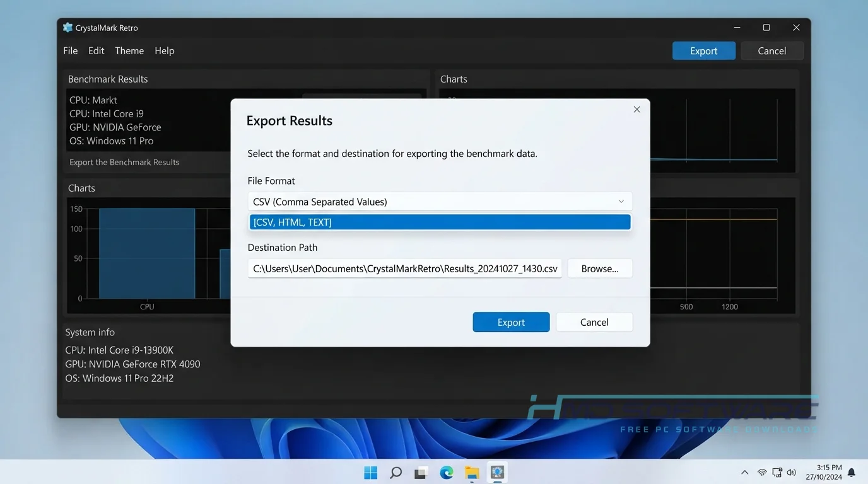
Task: Click 'OS: Windows 11 Pro 22H2' line
Action: tap(119, 379)
